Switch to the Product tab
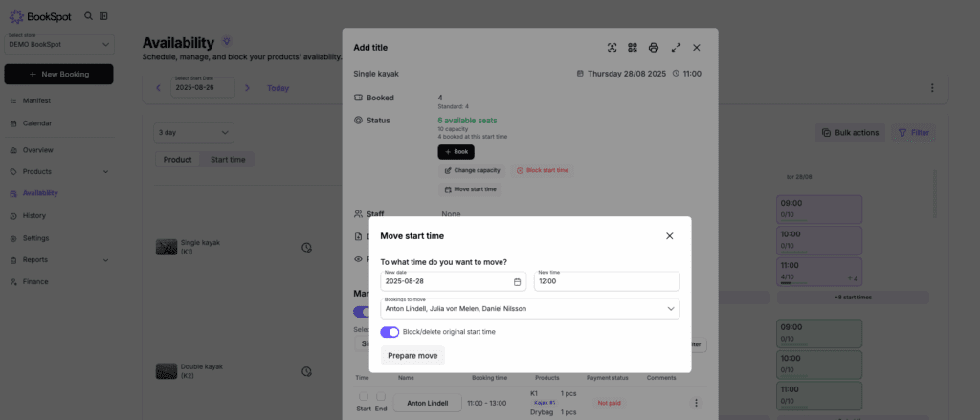980x420 pixels. pos(177,160)
